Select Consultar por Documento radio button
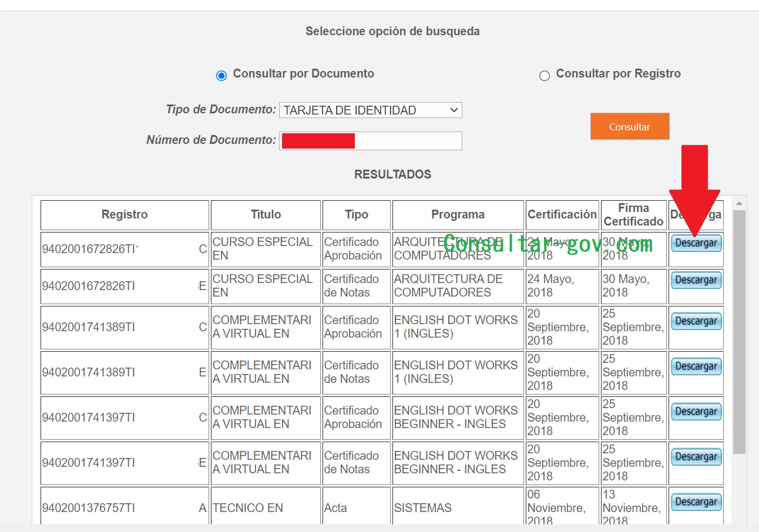The image size is (759, 532). [x=221, y=75]
